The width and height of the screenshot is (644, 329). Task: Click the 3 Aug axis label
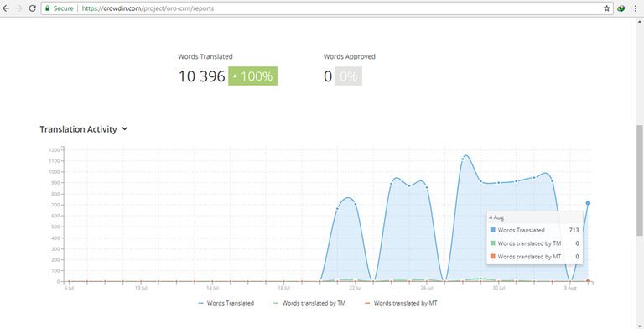tap(570, 288)
